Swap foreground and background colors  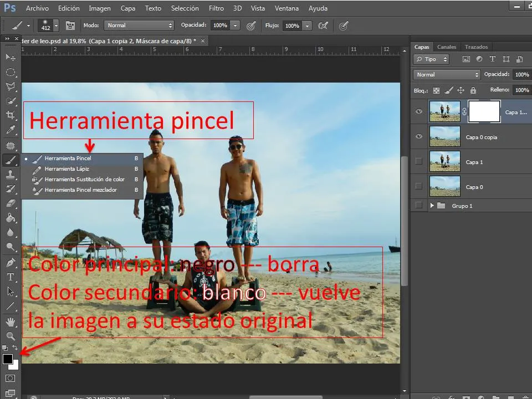[15, 347]
